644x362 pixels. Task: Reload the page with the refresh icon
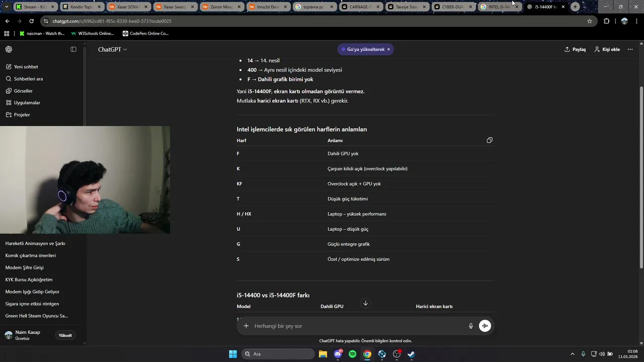(x=31, y=21)
